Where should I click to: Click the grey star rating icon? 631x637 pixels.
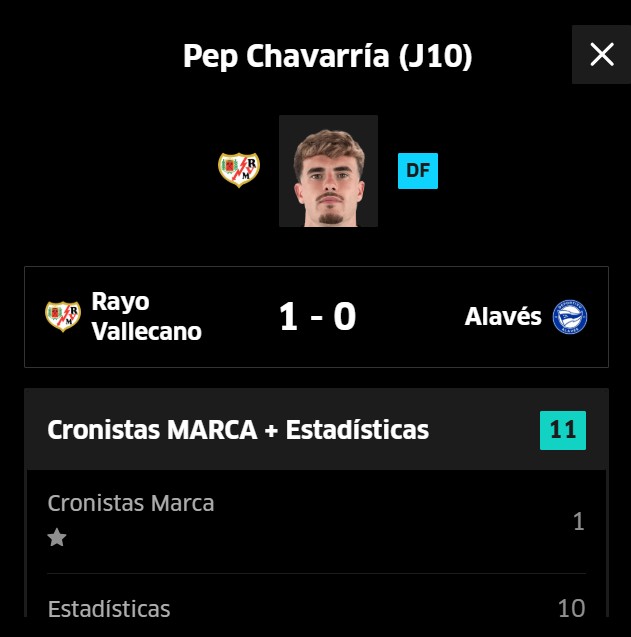[57, 538]
